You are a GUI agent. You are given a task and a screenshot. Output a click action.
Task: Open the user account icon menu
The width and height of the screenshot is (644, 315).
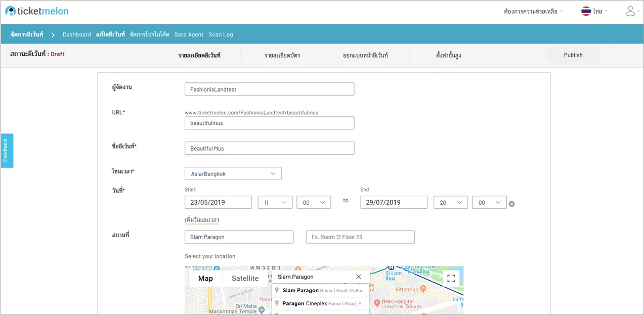[x=630, y=11]
